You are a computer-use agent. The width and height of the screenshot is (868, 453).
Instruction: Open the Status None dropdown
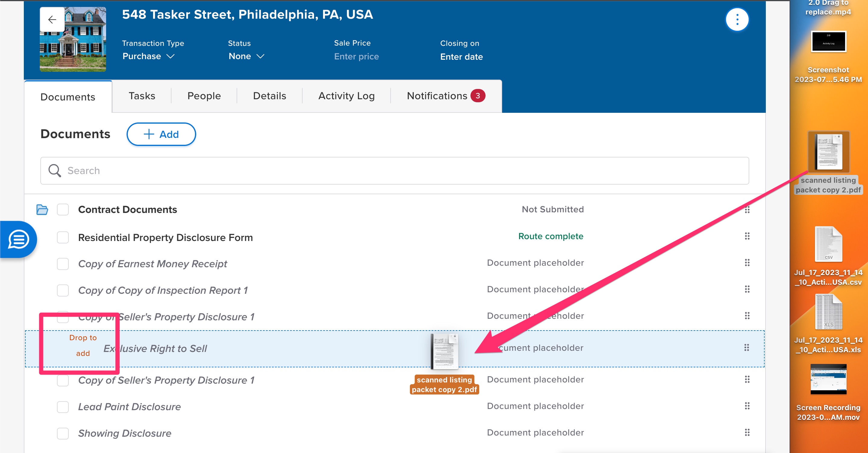246,56
